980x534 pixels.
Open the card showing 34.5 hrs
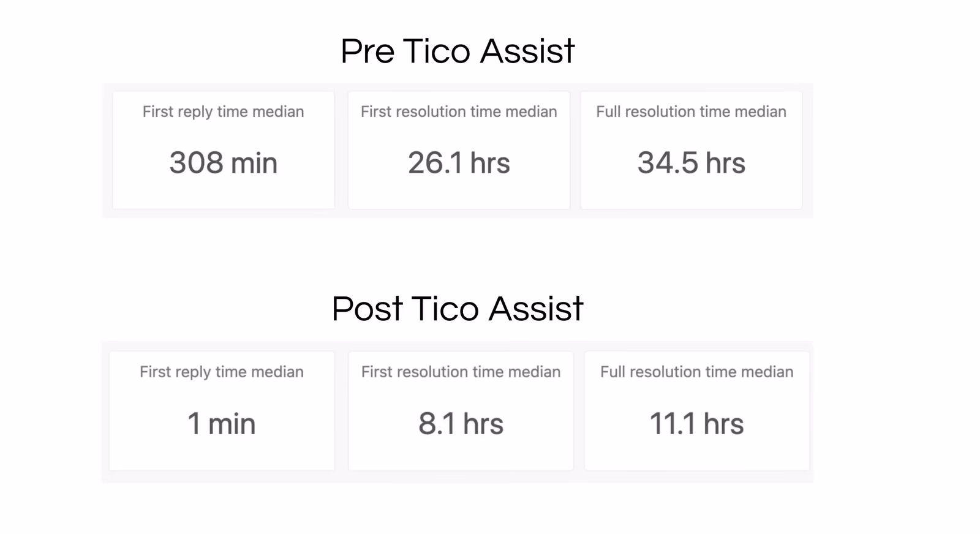point(692,150)
